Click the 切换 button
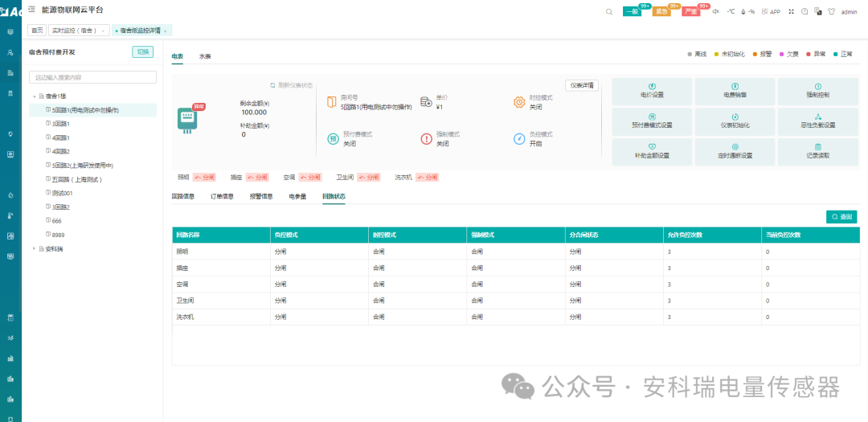 (143, 52)
